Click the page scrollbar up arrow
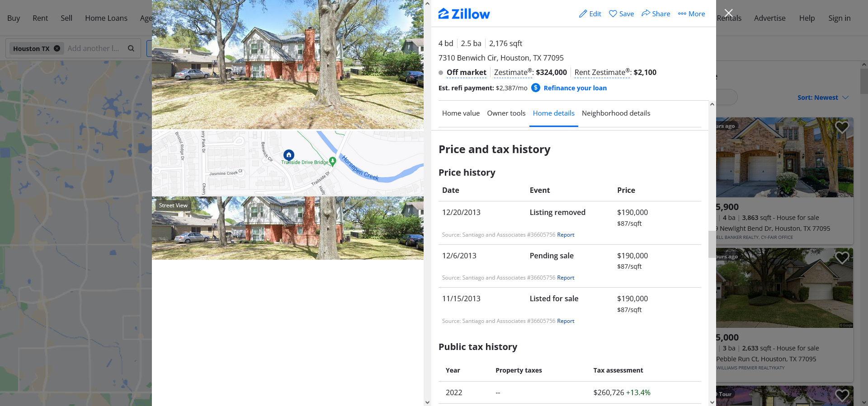This screenshot has width=868, height=406. [864, 65]
